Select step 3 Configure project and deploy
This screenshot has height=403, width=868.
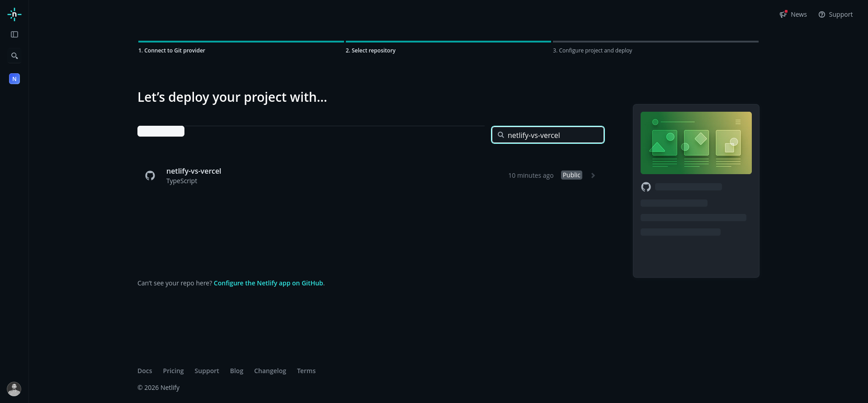pos(593,51)
